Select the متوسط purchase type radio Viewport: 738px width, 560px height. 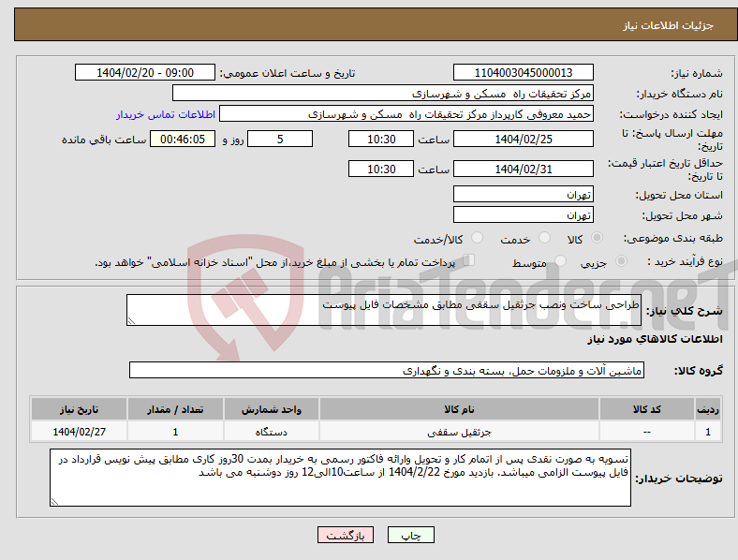561,261
